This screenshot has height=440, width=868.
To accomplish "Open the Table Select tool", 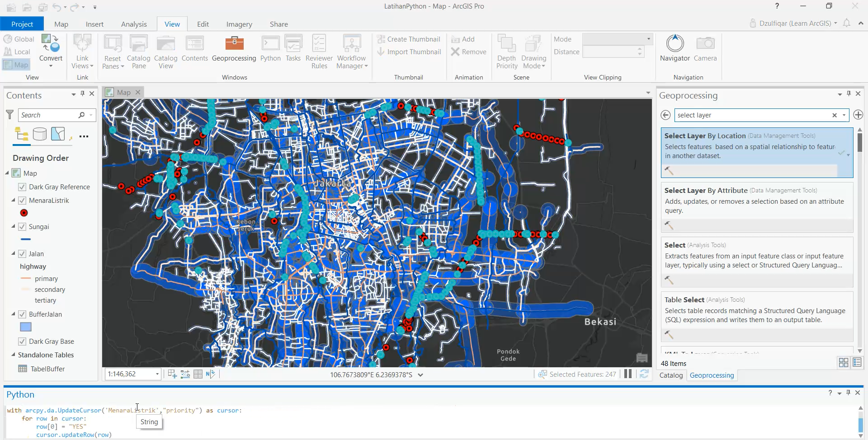I will (757, 316).
